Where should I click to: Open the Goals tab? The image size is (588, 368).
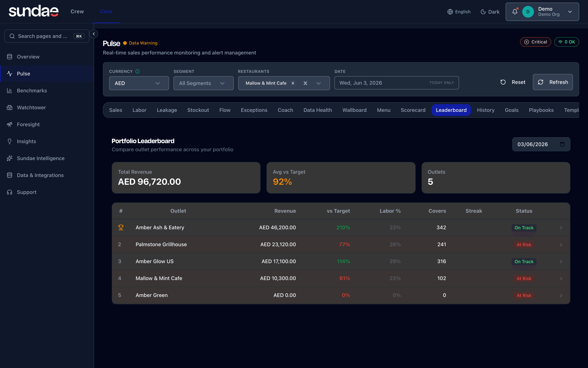click(x=511, y=110)
